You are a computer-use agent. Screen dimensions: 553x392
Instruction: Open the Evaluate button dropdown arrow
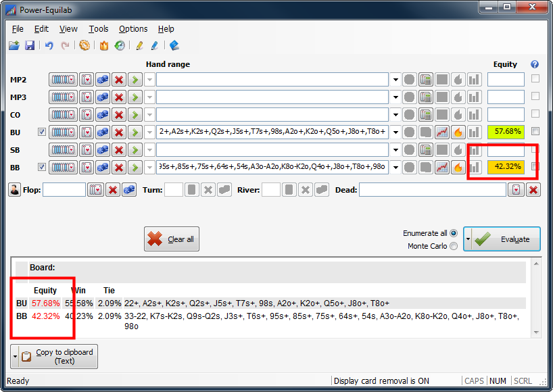pyautogui.click(x=468, y=239)
